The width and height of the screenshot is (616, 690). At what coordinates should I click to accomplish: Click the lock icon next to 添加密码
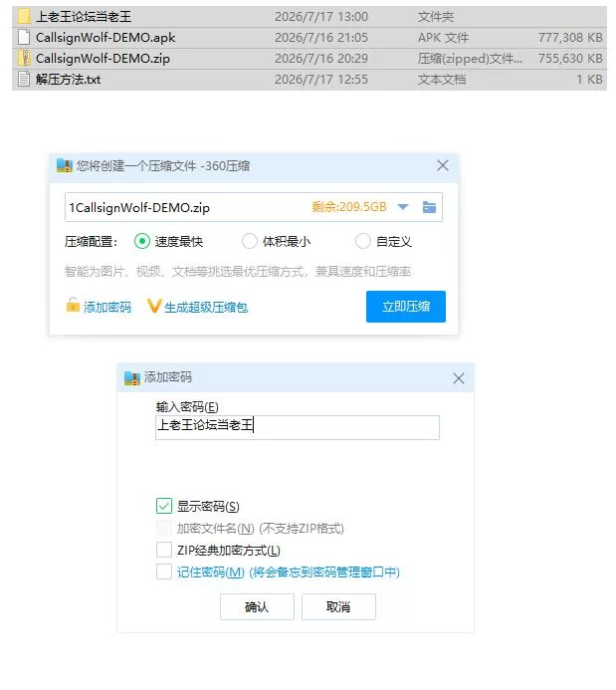pyautogui.click(x=73, y=306)
